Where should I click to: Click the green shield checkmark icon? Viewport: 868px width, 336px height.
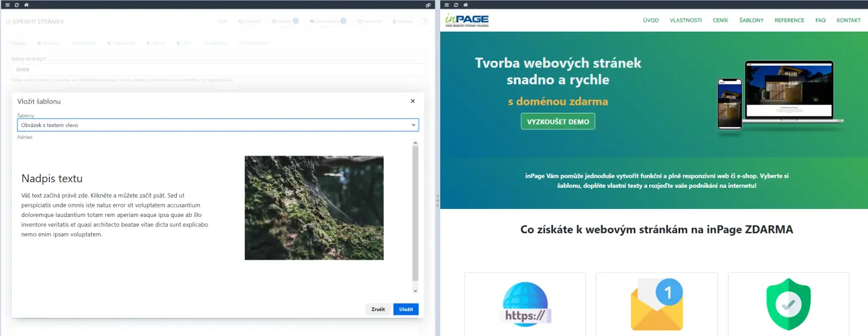tap(788, 304)
